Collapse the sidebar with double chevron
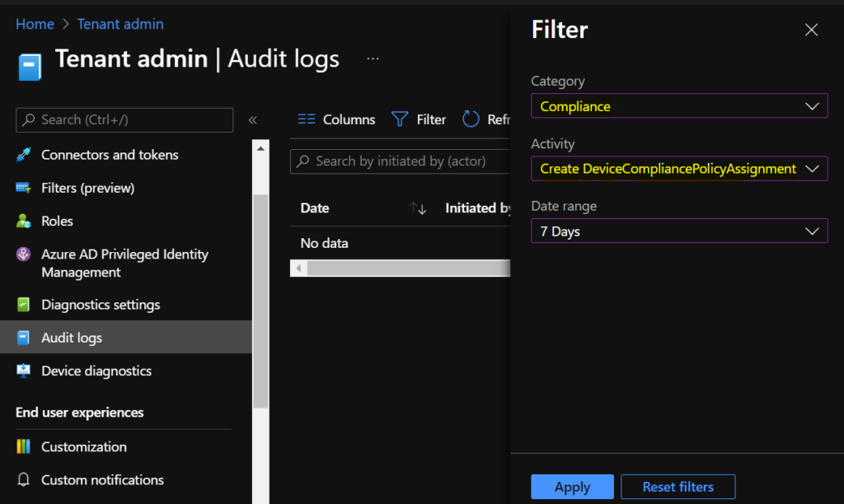844x504 pixels. (252, 120)
